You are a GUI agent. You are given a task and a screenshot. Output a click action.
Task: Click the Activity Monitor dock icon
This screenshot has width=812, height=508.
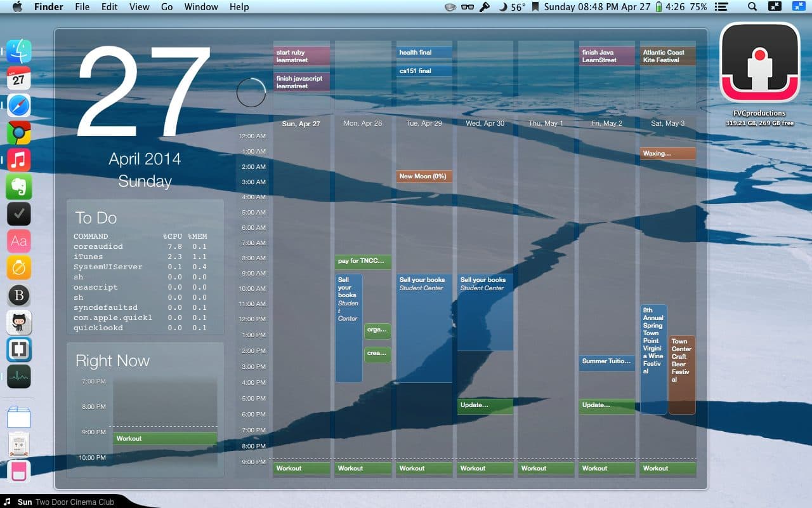[x=19, y=377]
